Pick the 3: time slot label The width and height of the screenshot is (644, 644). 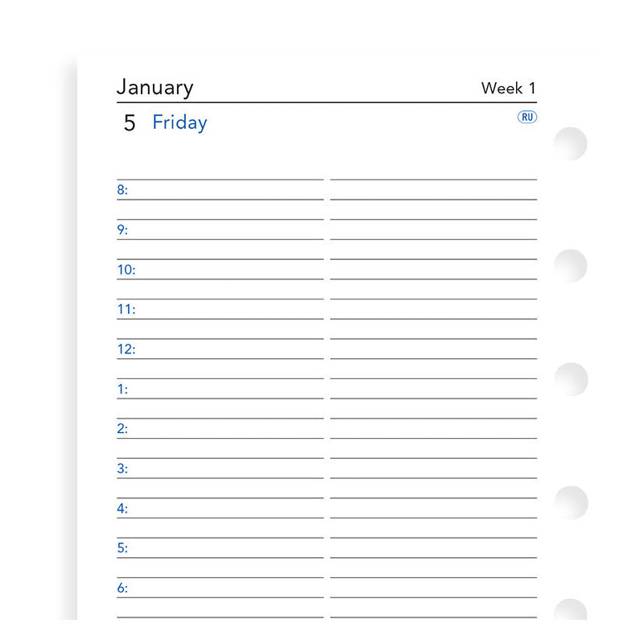(x=122, y=469)
